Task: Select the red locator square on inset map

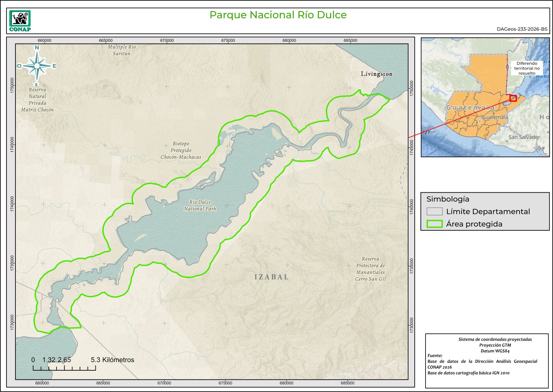Action: [x=513, y=98]
